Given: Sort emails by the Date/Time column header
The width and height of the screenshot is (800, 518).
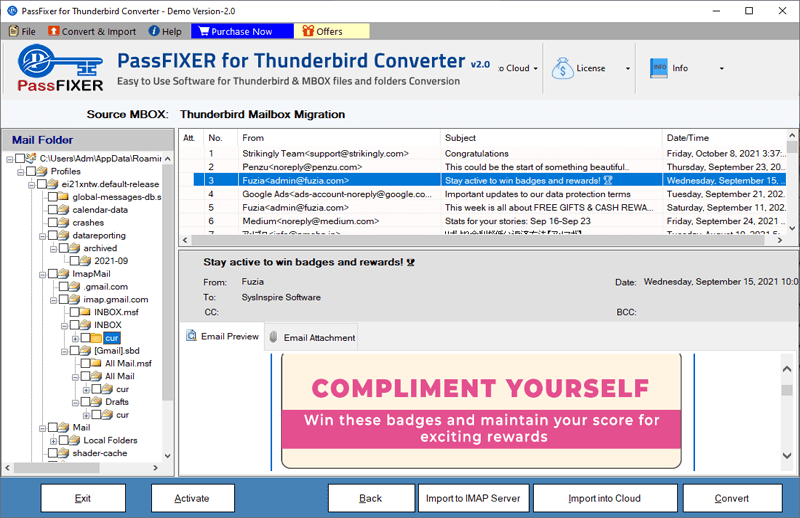Looking at the screenshot, I should 724,138.
